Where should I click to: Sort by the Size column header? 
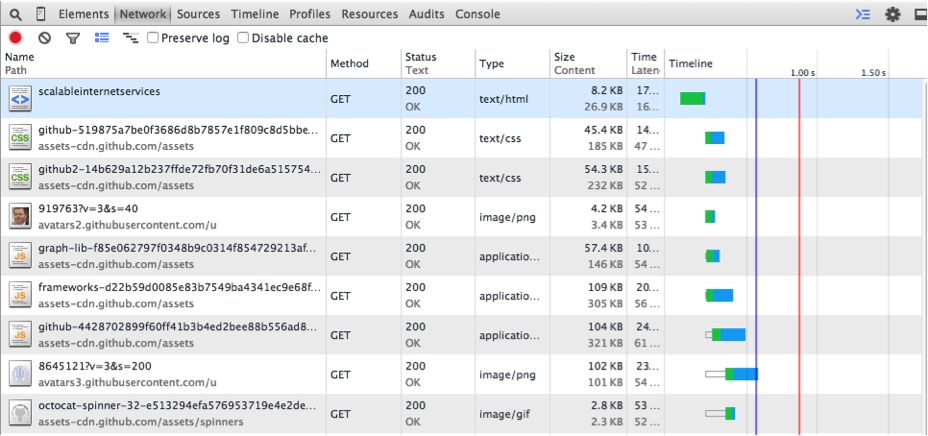588,63
